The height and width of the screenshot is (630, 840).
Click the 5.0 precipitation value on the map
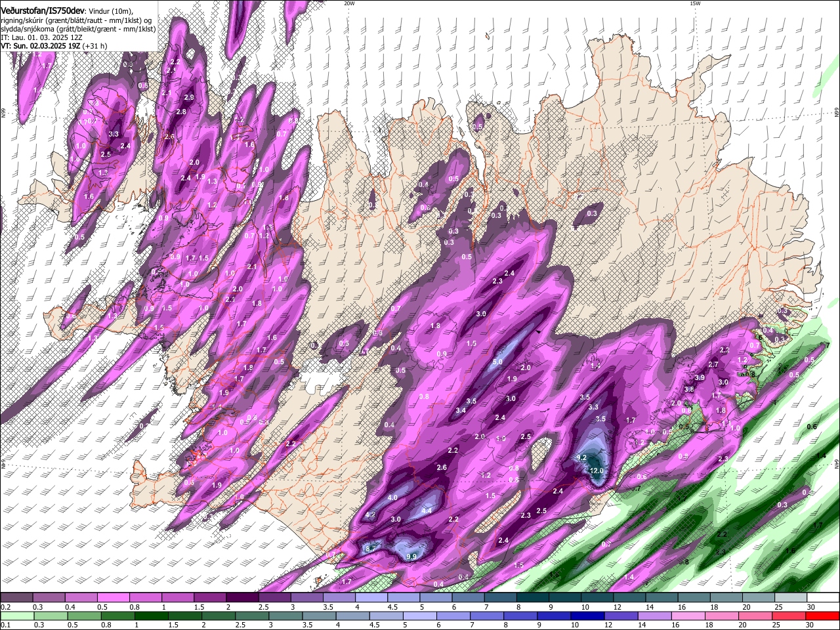[497, 362]
